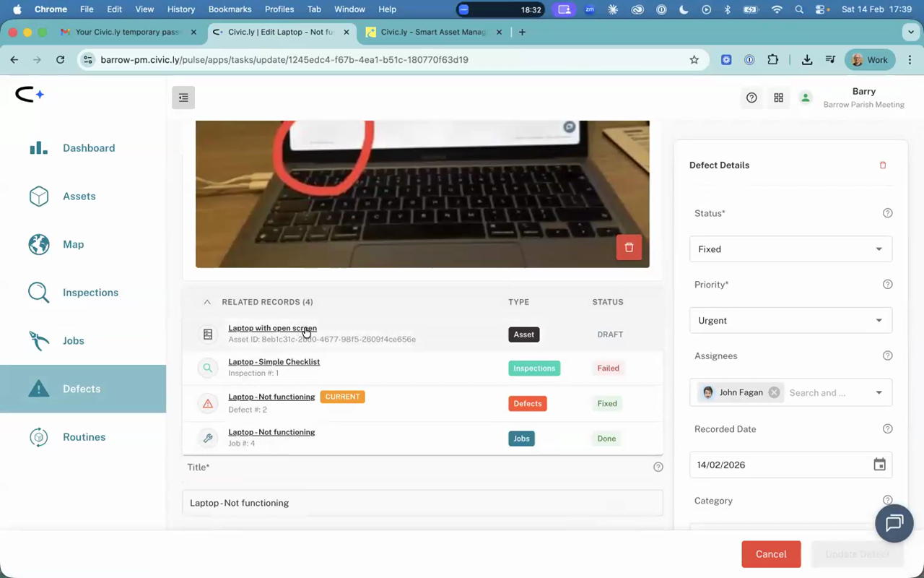This screenshot has height=578, width=924.
Task: Open the help question mark icon
Action: tap(751, 98)
